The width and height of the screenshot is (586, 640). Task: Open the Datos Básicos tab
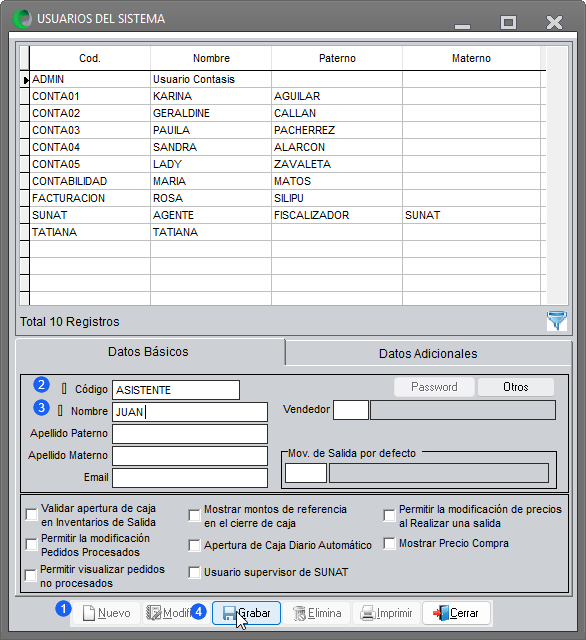pyautogui.click(x=149, y=352)
